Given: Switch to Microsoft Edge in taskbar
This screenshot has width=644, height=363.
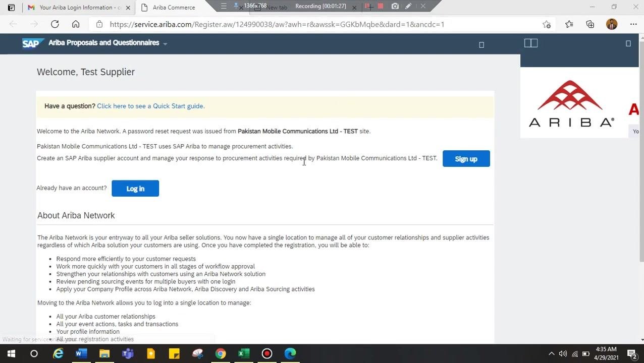Looking at the screenshot, I should [290, 353].
